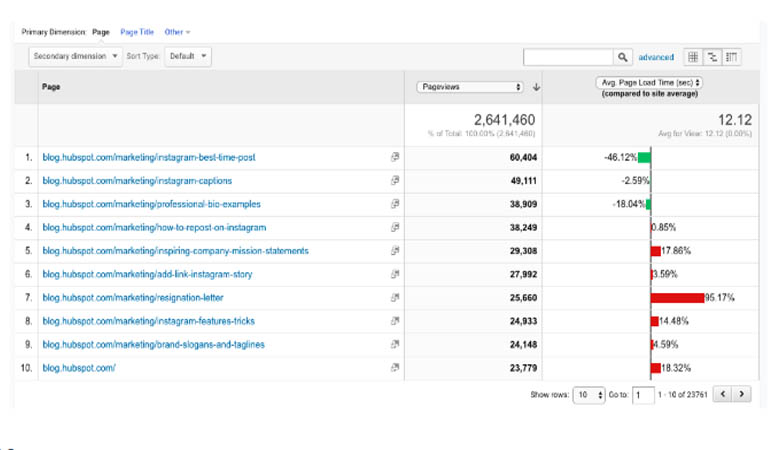
Task: Click the 25,660 pageviews cell
Action: tap(523, 298)
